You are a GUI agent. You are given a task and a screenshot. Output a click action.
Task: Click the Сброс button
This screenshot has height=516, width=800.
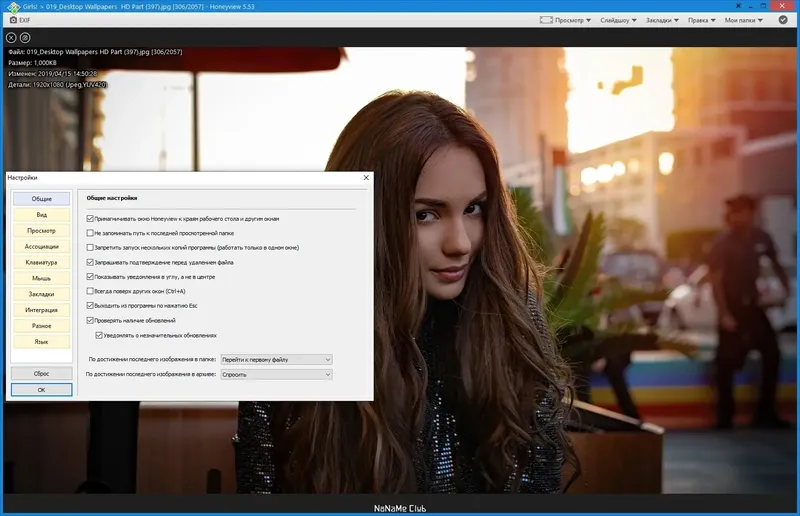41,373
